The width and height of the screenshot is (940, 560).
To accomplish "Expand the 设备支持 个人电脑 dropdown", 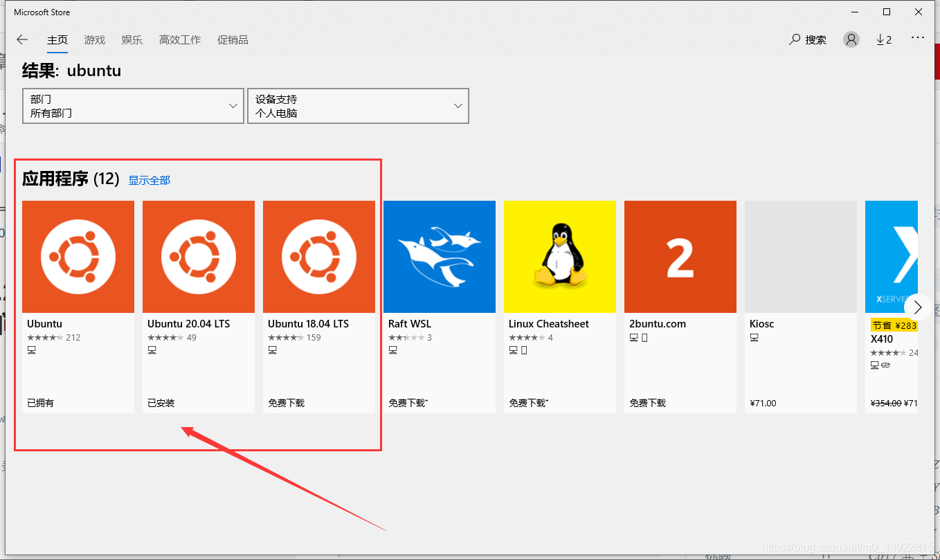I will click(358, 106).
